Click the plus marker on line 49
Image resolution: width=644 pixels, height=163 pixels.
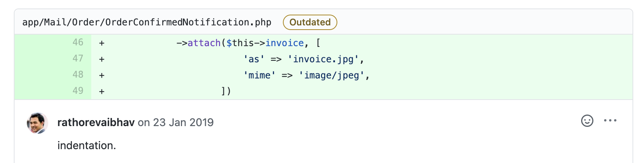[x=102, y=91]
